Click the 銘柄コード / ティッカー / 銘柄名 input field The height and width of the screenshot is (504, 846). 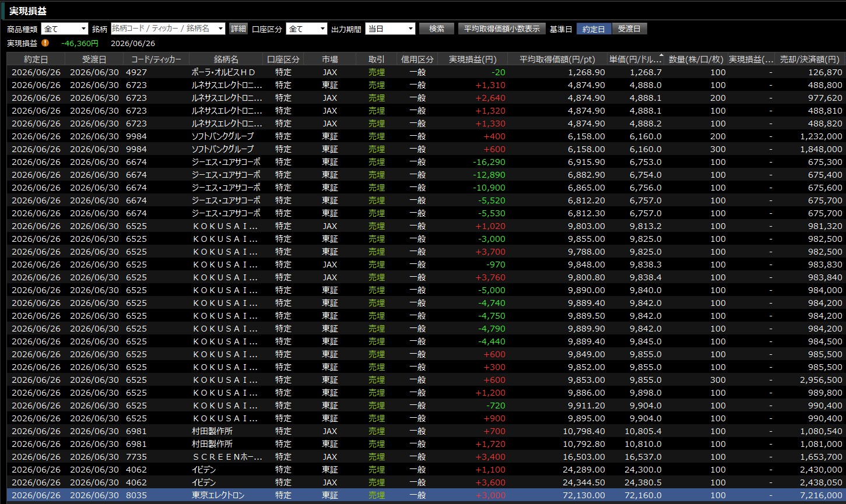click(x=168, y=29)
